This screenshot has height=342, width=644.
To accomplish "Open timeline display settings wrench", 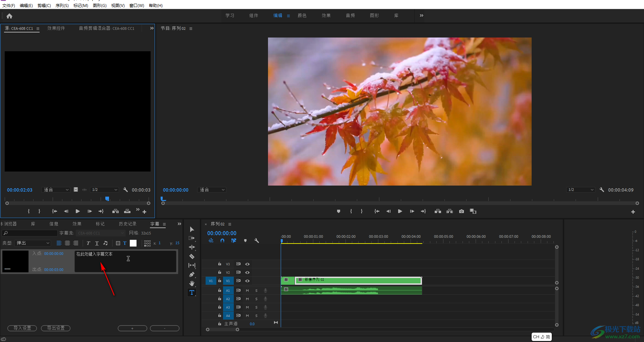I will pos(257,241).
